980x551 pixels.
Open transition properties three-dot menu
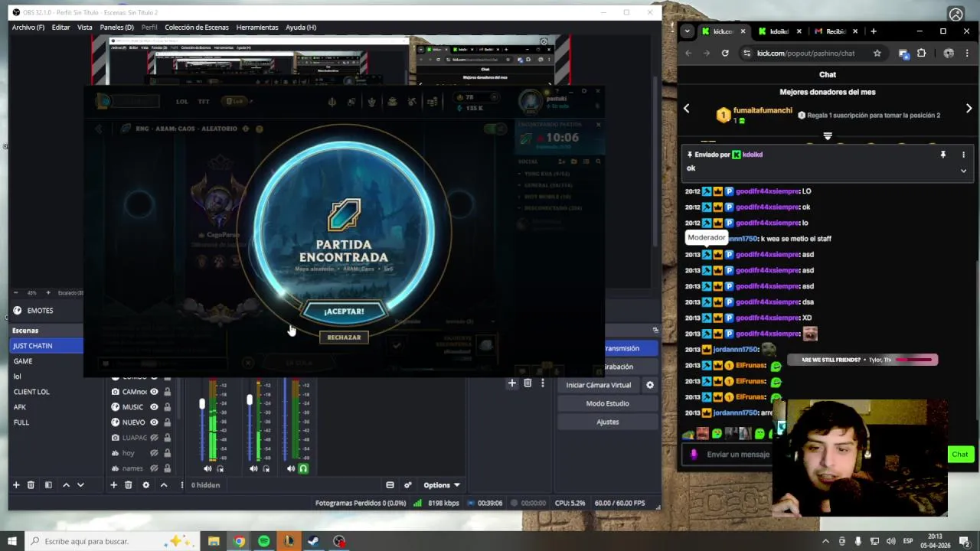coord(542,383)
